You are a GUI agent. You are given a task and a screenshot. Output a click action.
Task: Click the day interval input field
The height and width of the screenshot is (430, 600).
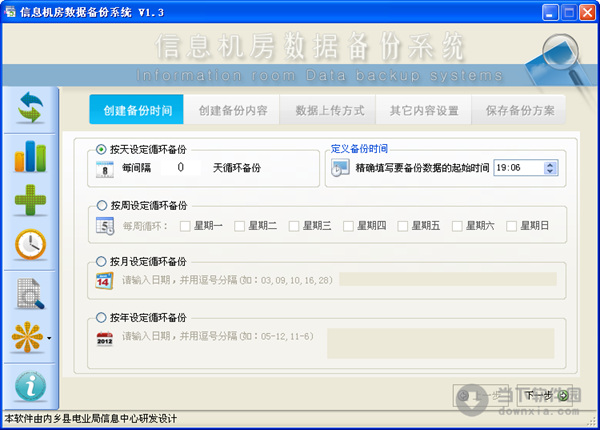[181, 169]
